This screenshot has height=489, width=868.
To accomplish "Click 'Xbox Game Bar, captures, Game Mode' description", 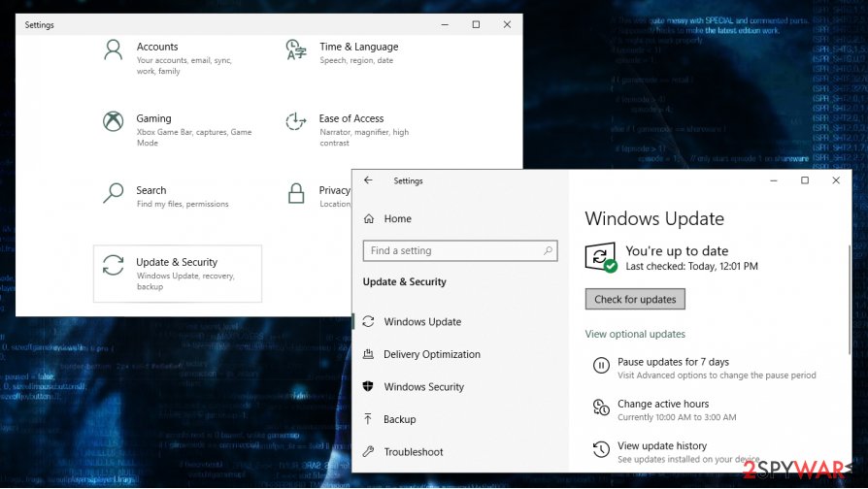I will [x=194, y=137].
